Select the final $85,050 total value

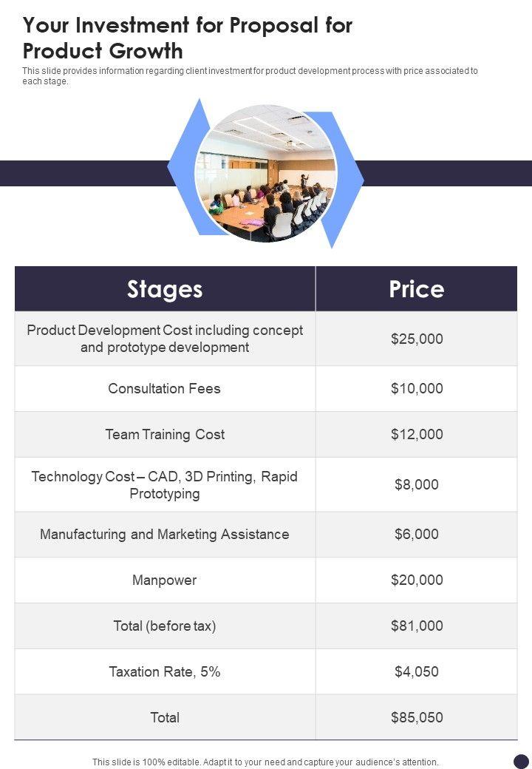point(417,717)
